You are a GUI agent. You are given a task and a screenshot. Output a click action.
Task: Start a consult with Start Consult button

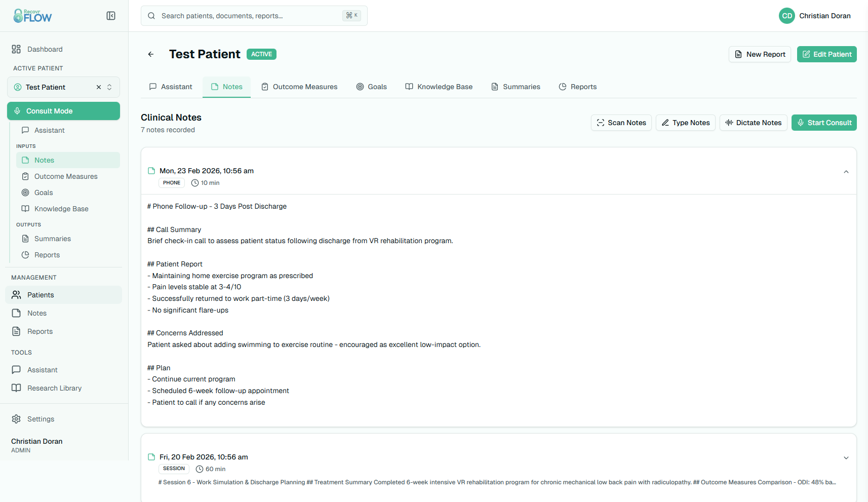point(823,123)
